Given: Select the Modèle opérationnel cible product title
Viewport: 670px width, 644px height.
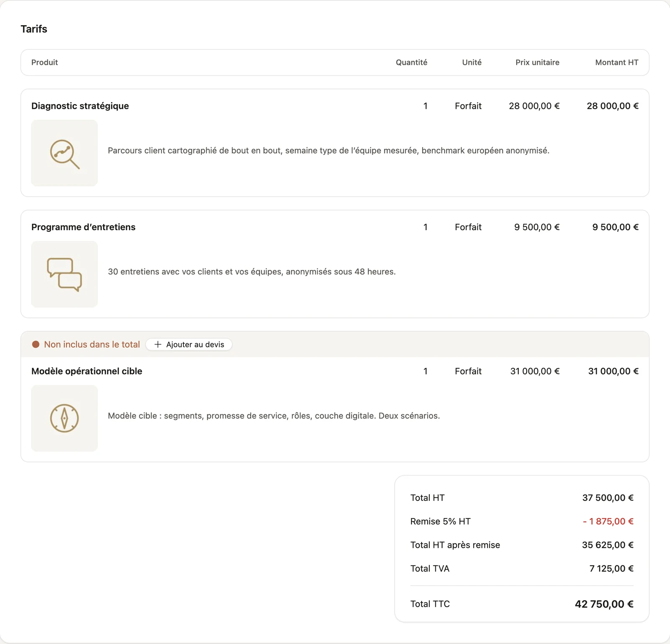Looking at the screenshot, I should pyautogui.click(x=87, y=371).
